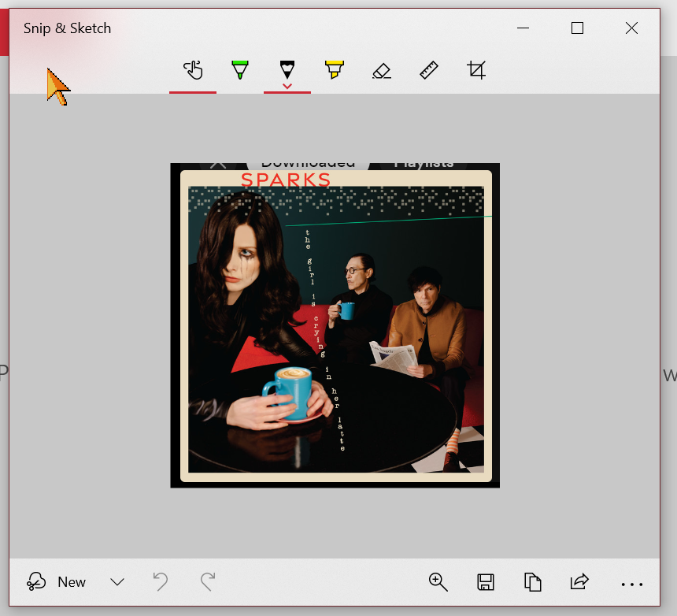This screenshot has width=677, height=616.
Task: Open the ruler tool
Action: click(x=428, y=70)
